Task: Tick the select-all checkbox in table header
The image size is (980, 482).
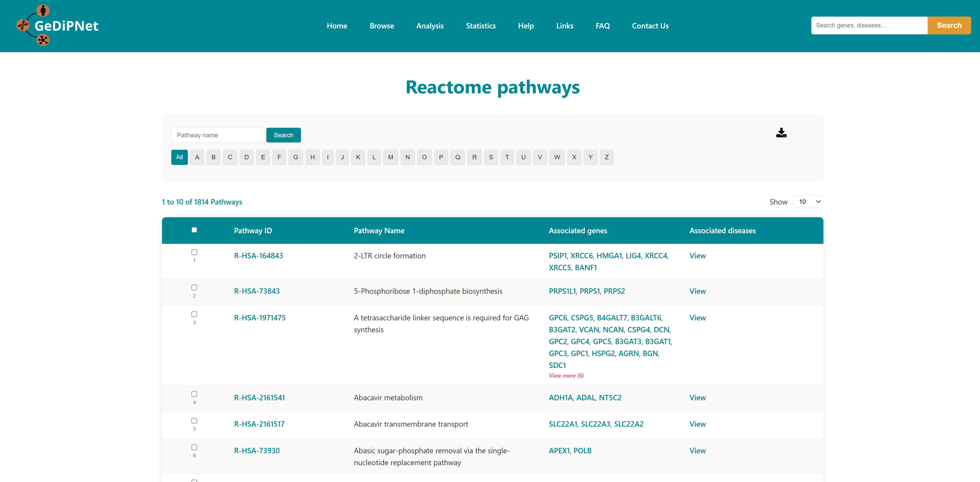Action: [194, 230]
